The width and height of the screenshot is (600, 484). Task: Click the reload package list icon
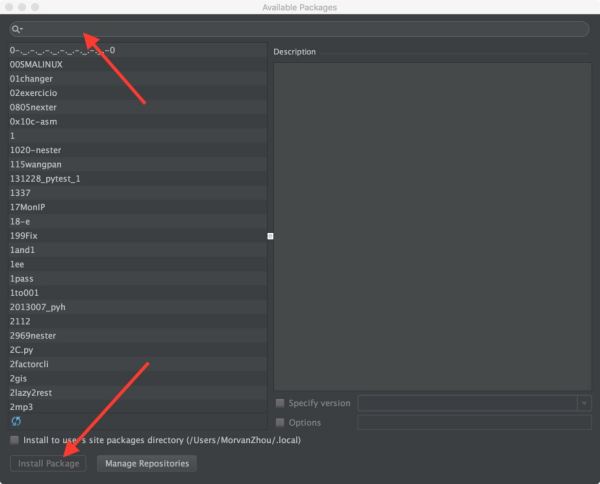click(16, 421)
